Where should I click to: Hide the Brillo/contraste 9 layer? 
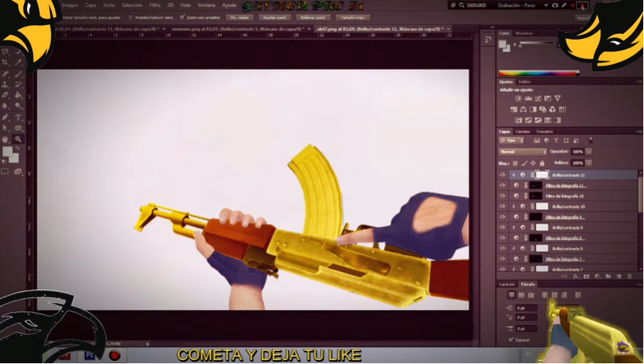[502, 228]
